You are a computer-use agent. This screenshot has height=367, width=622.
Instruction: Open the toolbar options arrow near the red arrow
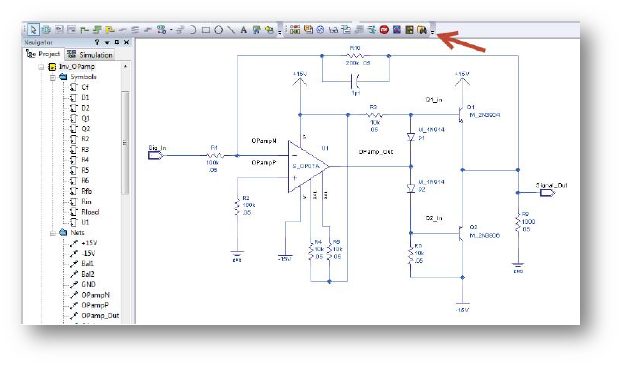[432, 31]
